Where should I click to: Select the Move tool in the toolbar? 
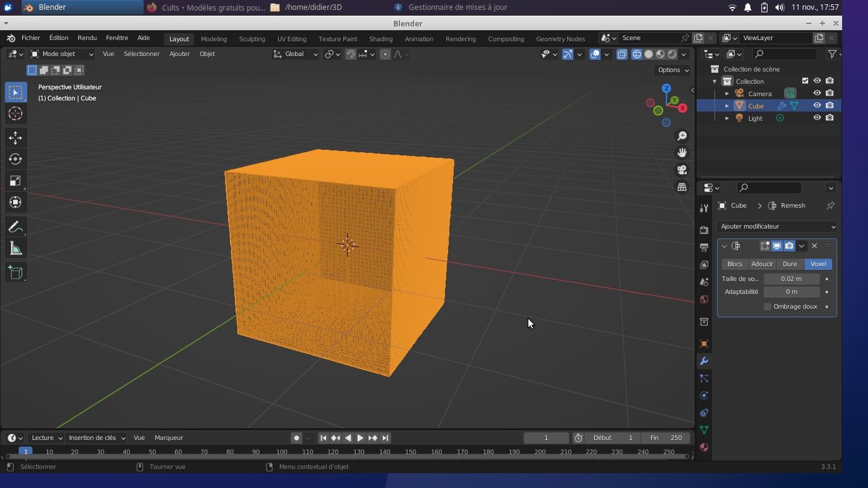pos(15,137)
